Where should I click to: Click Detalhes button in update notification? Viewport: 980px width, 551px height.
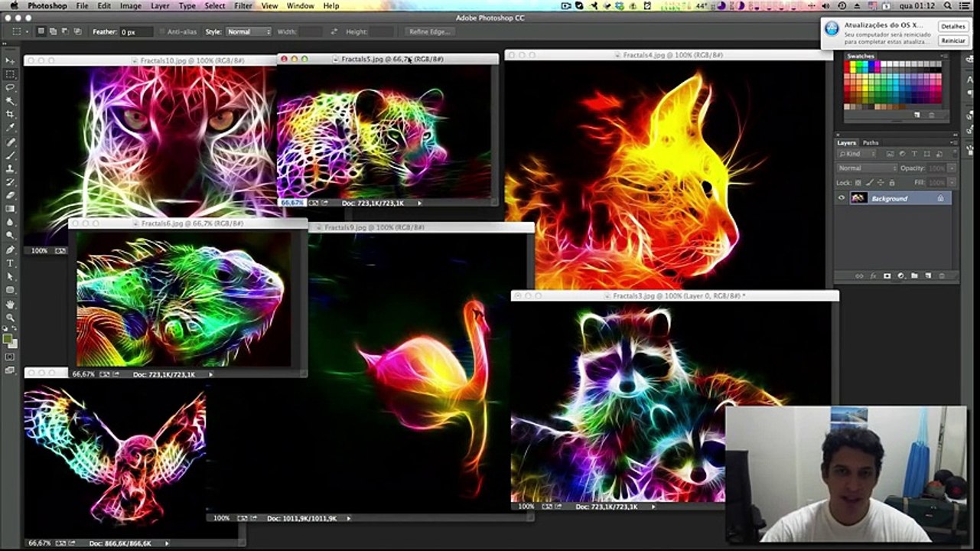coord(953,27)
